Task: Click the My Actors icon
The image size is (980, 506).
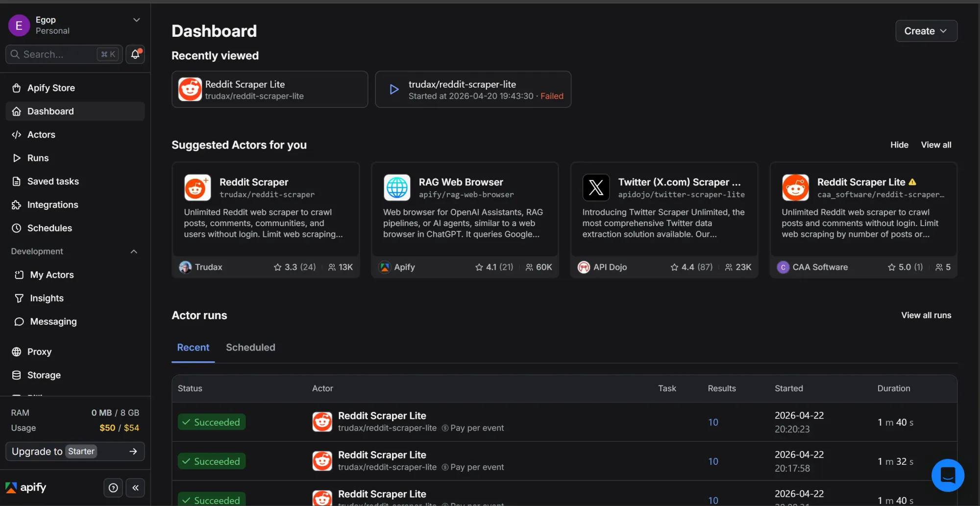Action: (19, 275)
